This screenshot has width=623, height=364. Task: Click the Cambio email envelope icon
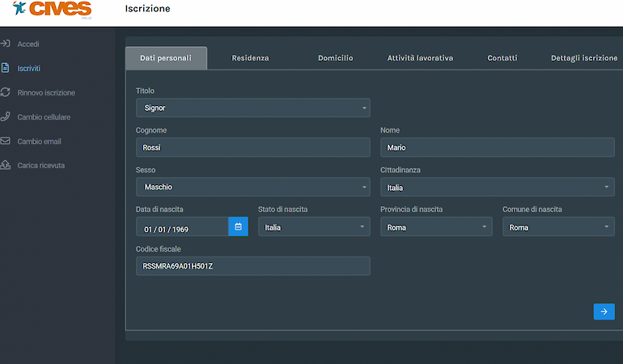tap(6, 141)
